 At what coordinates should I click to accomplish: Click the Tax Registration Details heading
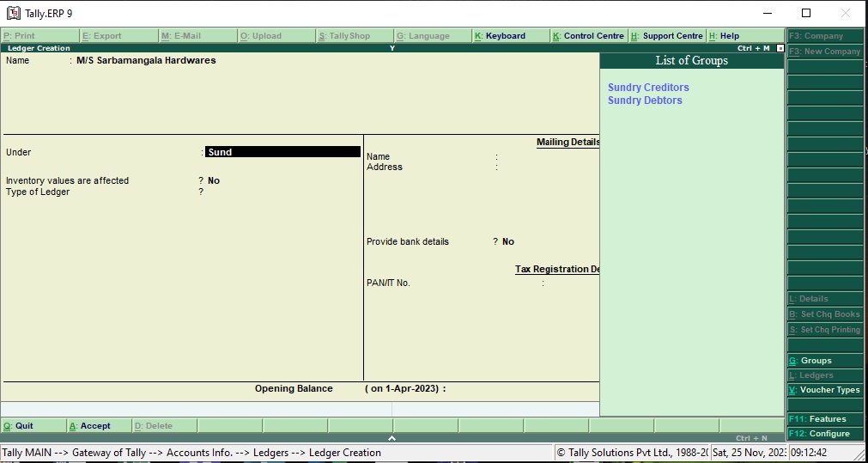tap(557, 269)
